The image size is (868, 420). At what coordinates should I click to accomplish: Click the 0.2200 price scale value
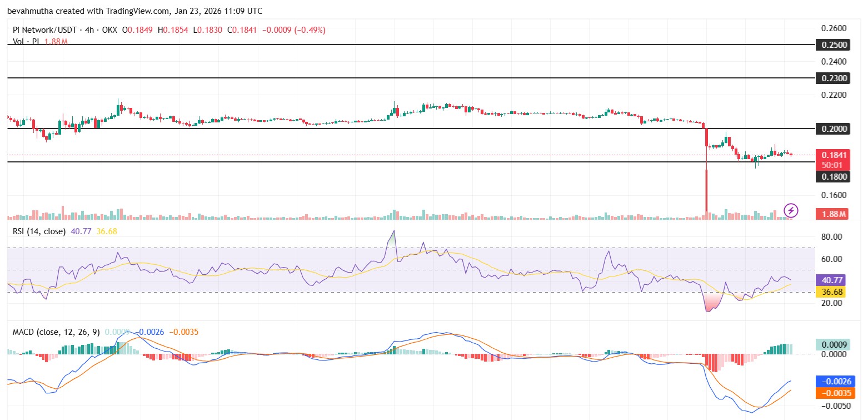(834, 95)
